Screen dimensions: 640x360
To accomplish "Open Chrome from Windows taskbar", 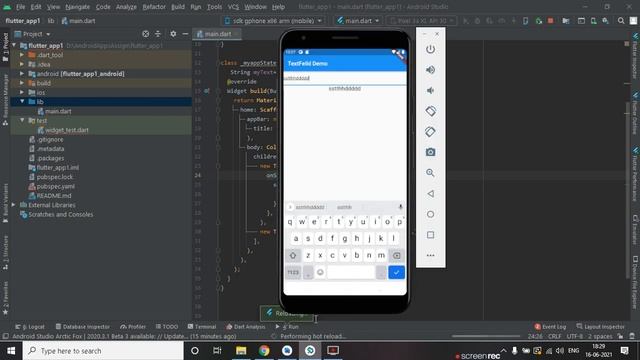I will [x=264, y=351].
